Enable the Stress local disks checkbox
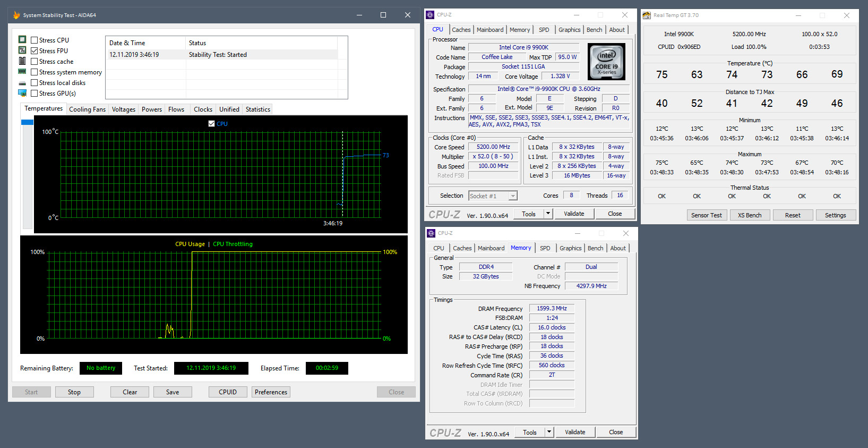 click(x=35, y=83)
